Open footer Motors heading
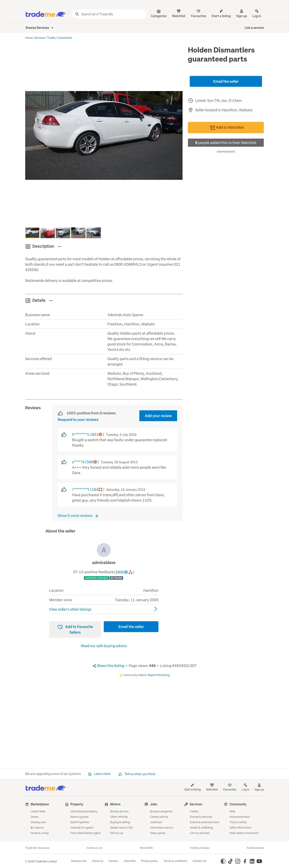 [115, 804]
